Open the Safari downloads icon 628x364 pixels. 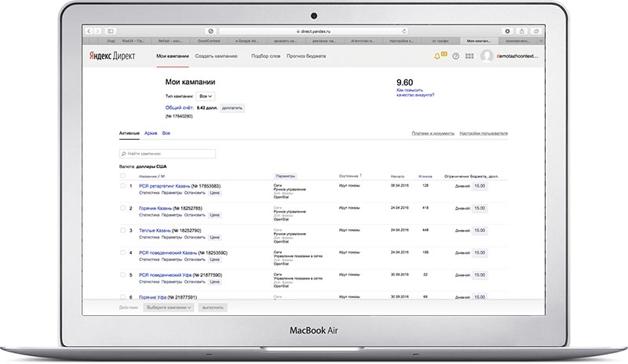[507, 31]
